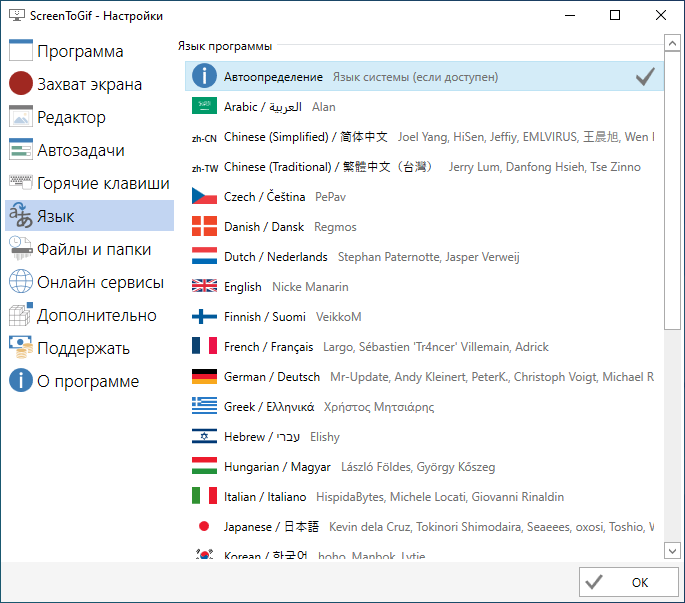Click the scrollbar up arrow
Screen dimensions: 685x603
click(672, 43)
